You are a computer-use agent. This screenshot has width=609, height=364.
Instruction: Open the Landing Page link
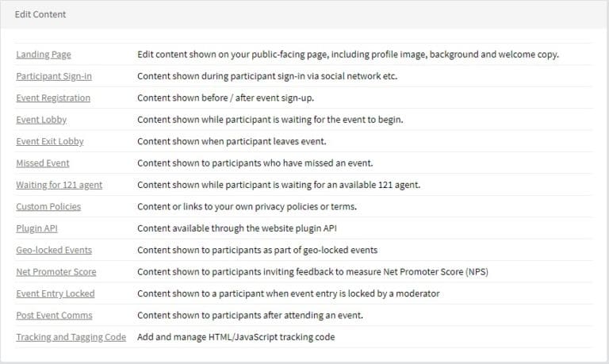tap(44, 55)
